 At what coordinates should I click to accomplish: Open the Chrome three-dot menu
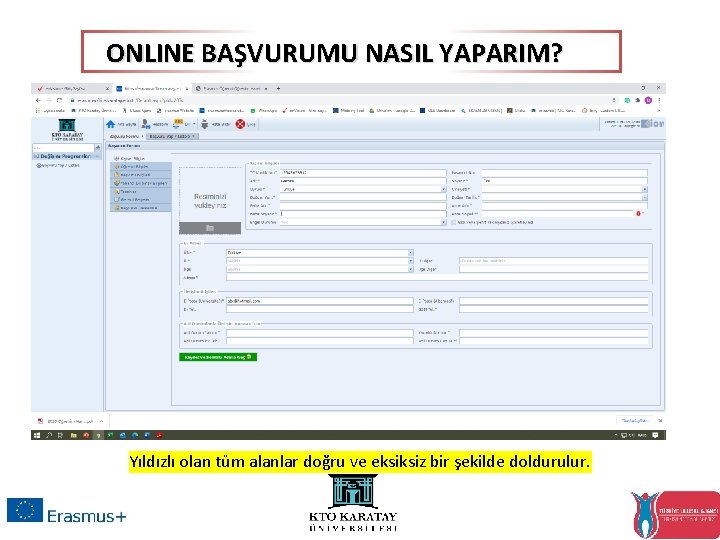point(659,100)
